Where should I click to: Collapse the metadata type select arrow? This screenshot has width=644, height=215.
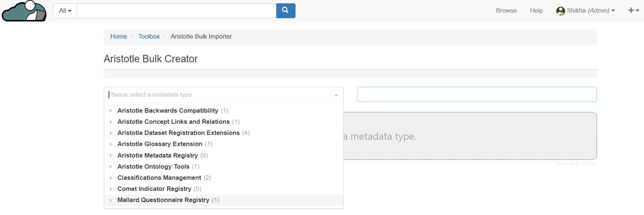click(x=336, y=95)
